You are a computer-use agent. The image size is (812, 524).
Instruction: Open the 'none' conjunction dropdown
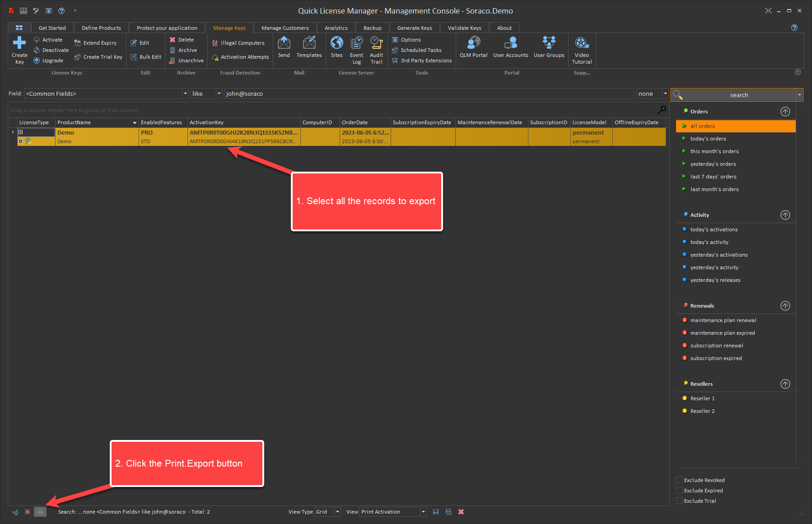click(x=665, y=94)
